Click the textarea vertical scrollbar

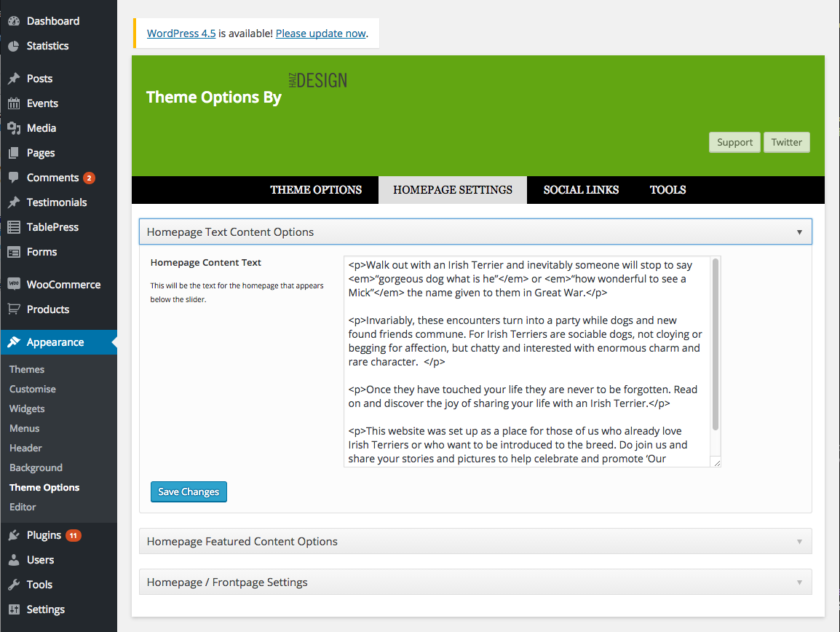[x=716, y=344]
